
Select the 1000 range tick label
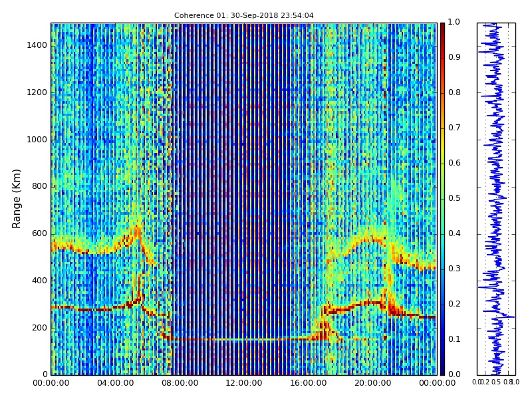pos(37,140)
